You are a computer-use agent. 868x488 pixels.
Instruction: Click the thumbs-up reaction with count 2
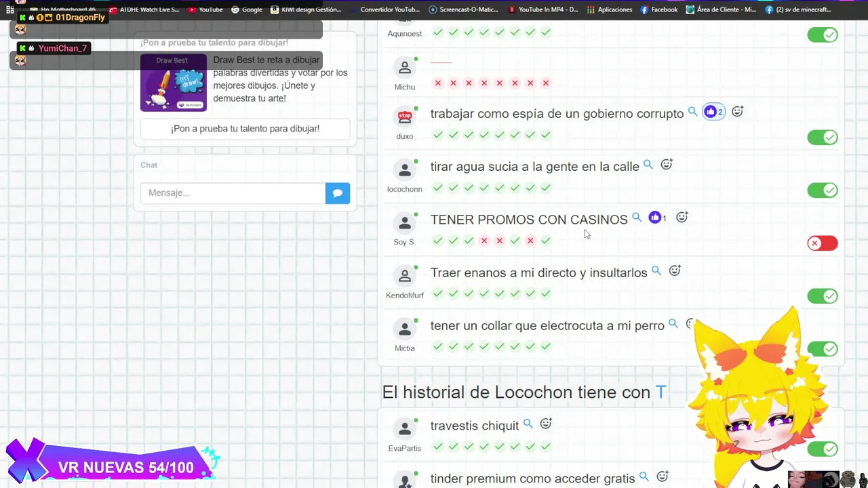[x=713, y=112]
